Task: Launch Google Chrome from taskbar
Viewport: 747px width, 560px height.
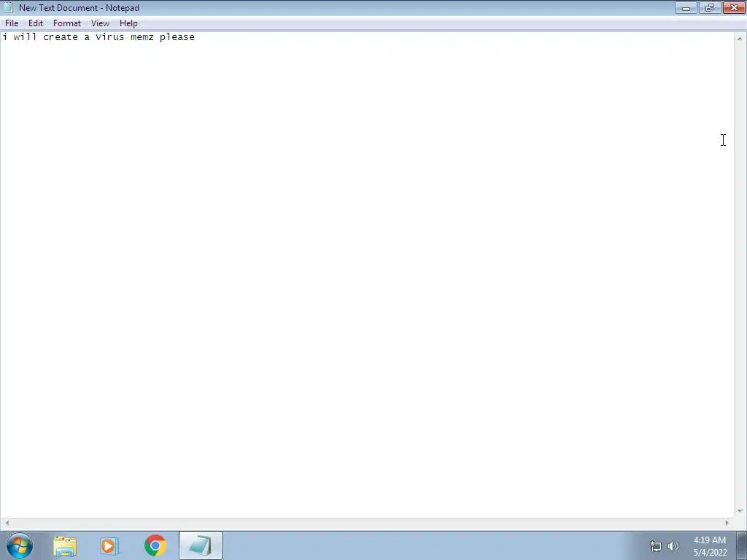Action: coord(155,545)
